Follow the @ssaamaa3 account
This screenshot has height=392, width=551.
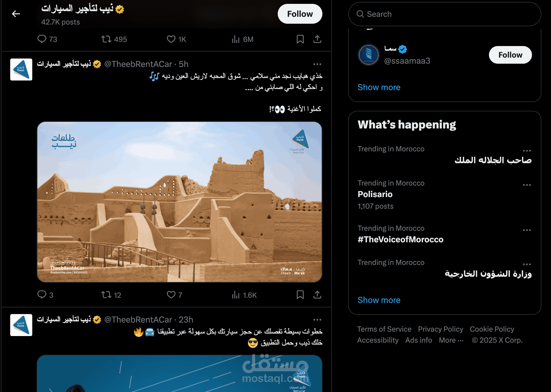tap(510, 55)
